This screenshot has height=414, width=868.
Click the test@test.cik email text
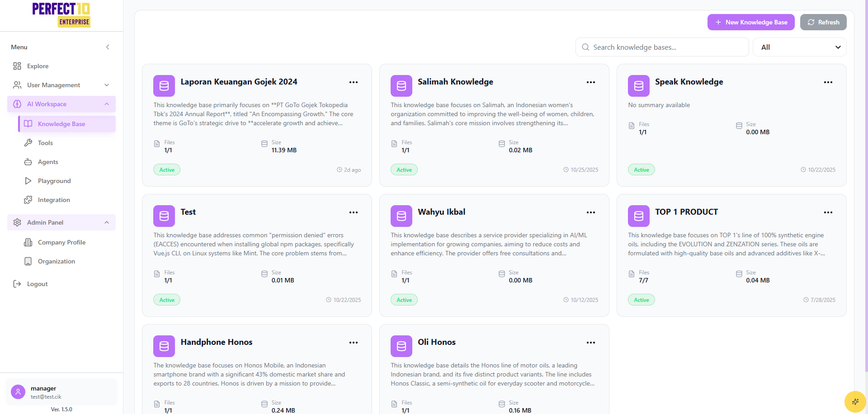click(46, 397)
